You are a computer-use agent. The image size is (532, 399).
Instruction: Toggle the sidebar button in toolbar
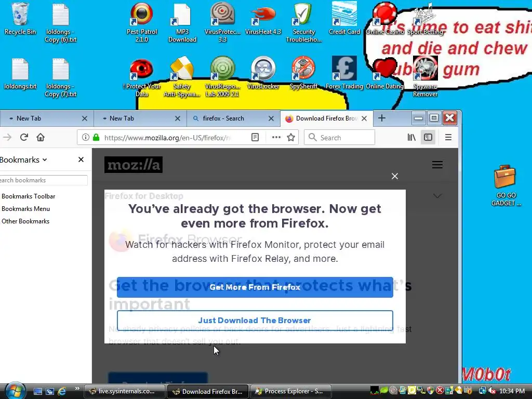(428, 137)
